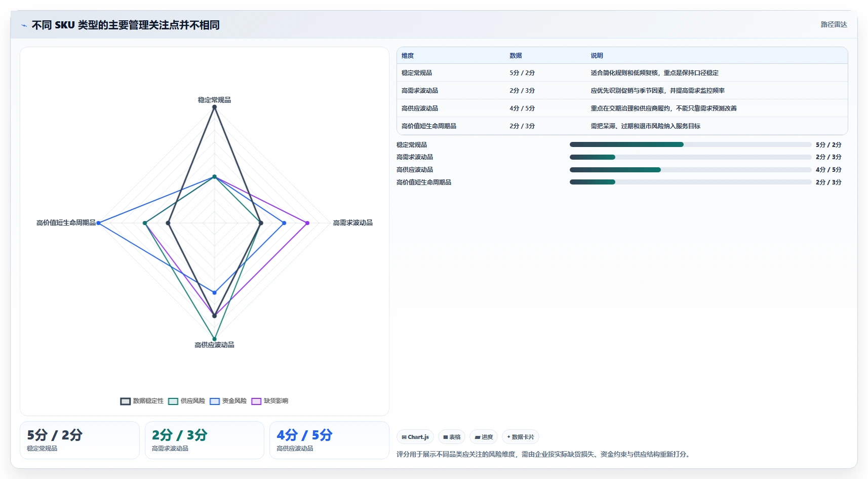
Task: Click purple data point near 高需求波动品
Action: [x=307, y=223]
